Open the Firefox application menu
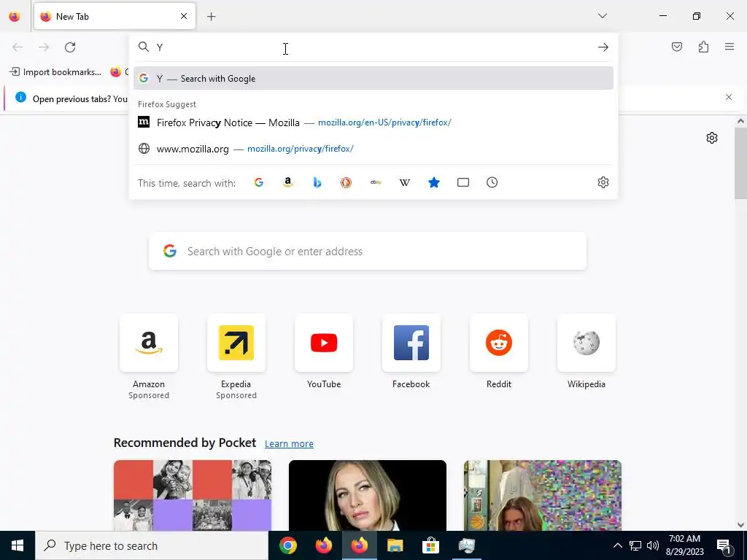747x560 pixels. pyautogui.click(x=729, y=47)
